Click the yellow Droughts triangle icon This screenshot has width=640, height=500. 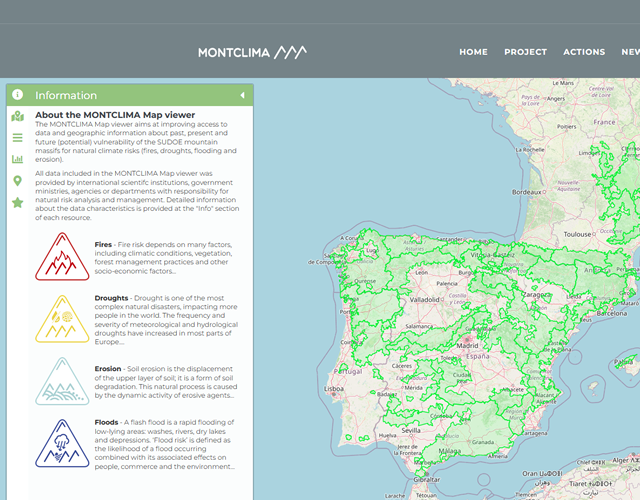(x=62, y=319)
